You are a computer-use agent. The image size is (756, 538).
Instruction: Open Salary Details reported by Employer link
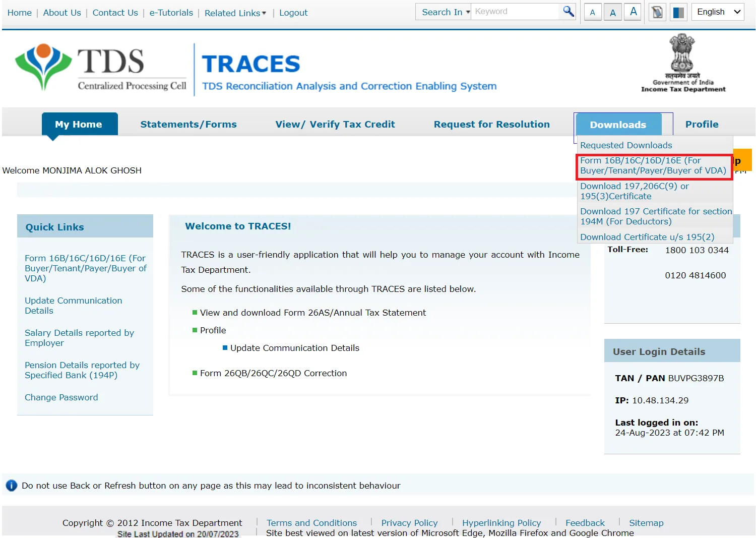(x=80, y=338)
